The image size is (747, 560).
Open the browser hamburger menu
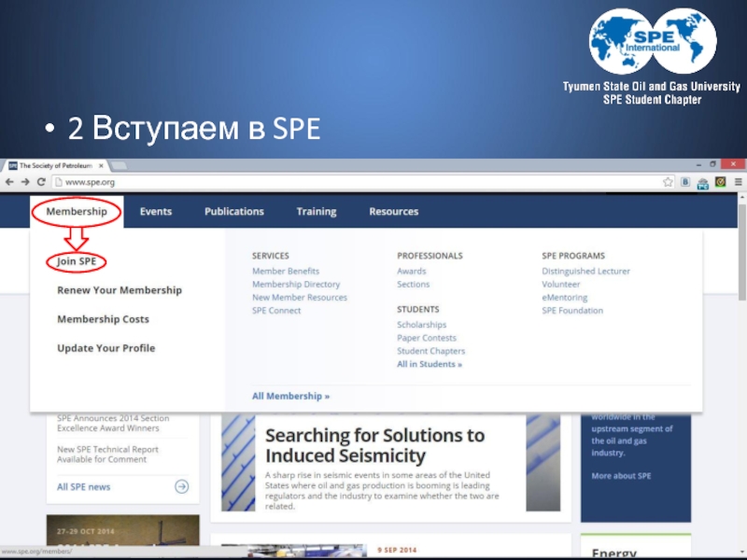(x=738, y=182)
